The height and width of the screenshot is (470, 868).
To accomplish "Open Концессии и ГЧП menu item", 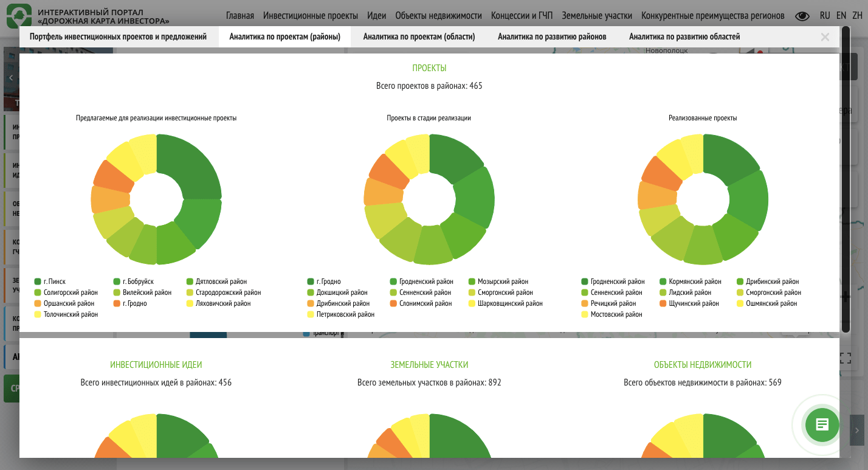I will [522, 16].
